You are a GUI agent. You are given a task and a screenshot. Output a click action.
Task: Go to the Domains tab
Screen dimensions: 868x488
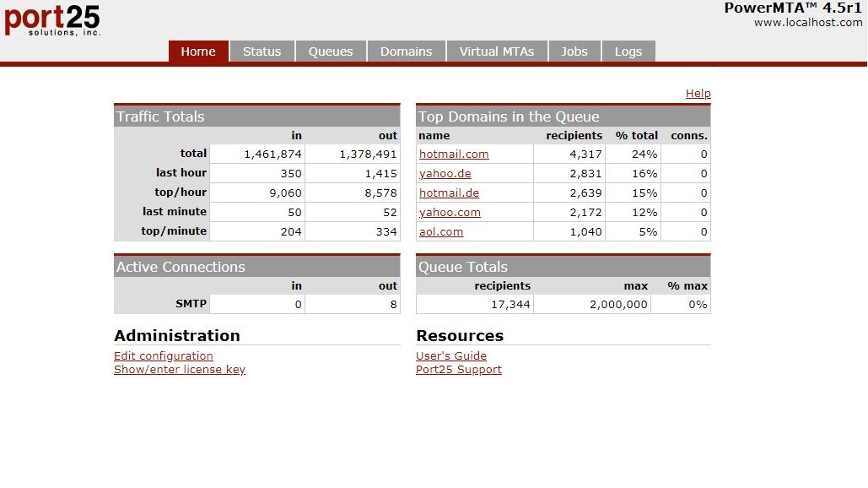(406, 52)
